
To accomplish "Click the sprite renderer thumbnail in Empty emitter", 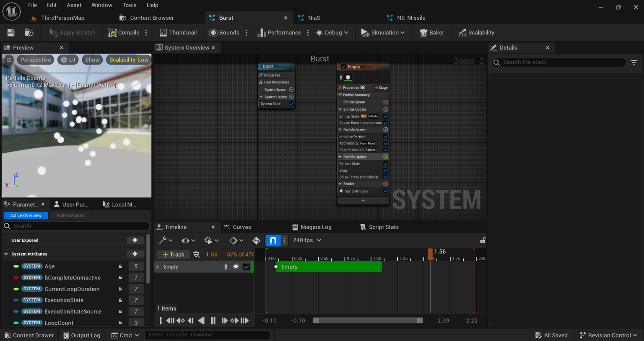I will click(348, 77).
